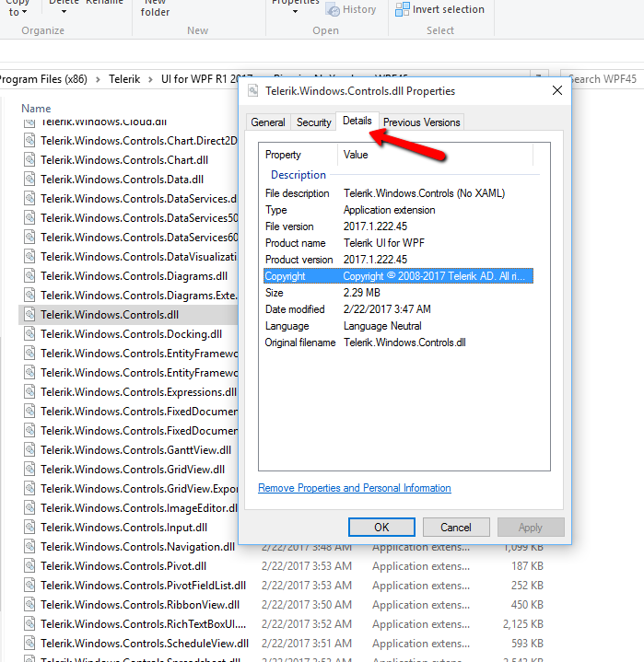Select file Telerik.Windows.Controls.Diagrams.Extensions

pyautogui.click(x=139, y=296)
